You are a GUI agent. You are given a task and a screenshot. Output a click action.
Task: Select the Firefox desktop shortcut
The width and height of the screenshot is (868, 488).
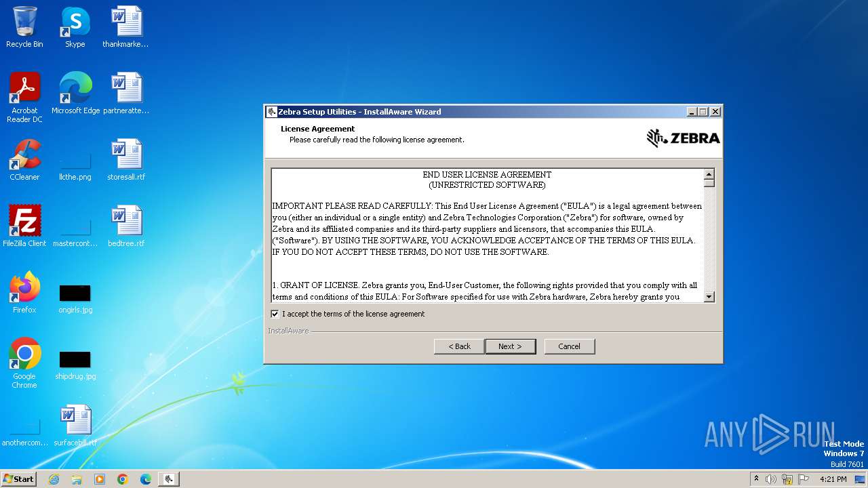tap(24, 293)
